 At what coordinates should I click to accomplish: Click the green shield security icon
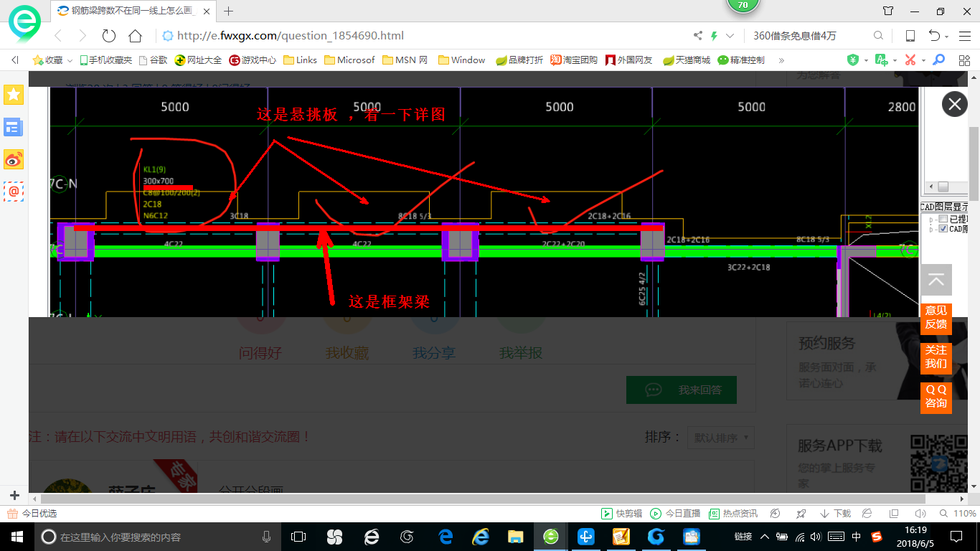(x=852, y=60)
